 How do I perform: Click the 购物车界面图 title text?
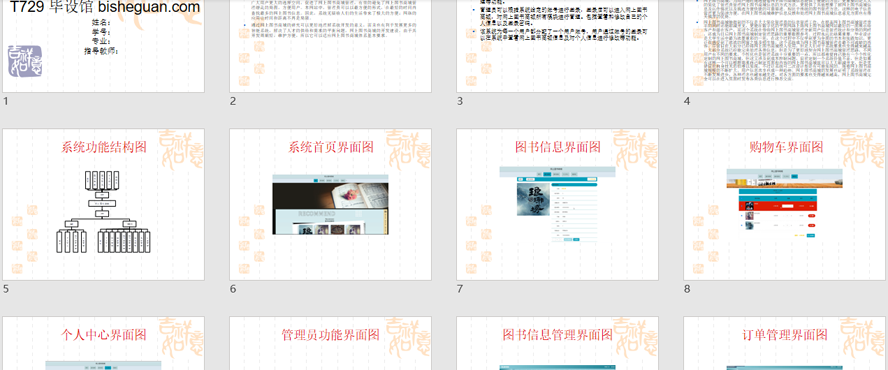point(786,147)
